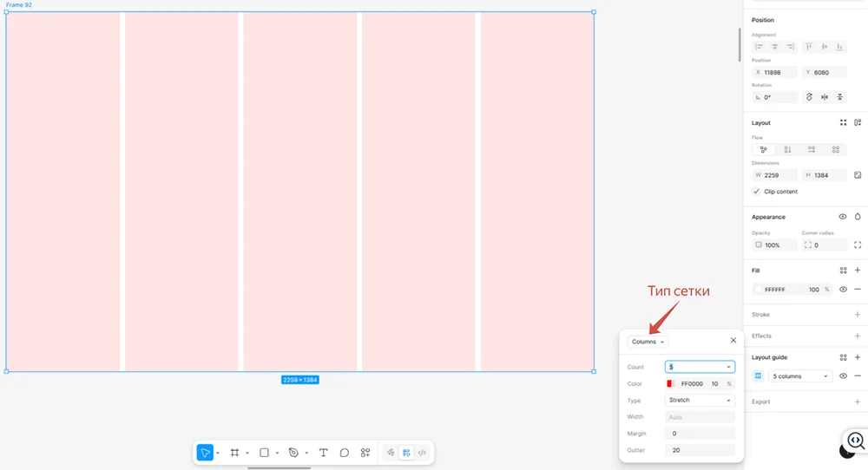868x470 pixels.
Task: Click the Y position field
Action: (x=825, y=73)
